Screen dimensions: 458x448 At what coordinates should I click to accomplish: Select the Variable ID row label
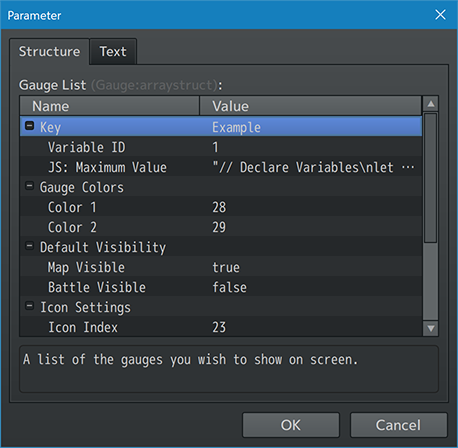(x=87, y=147)
